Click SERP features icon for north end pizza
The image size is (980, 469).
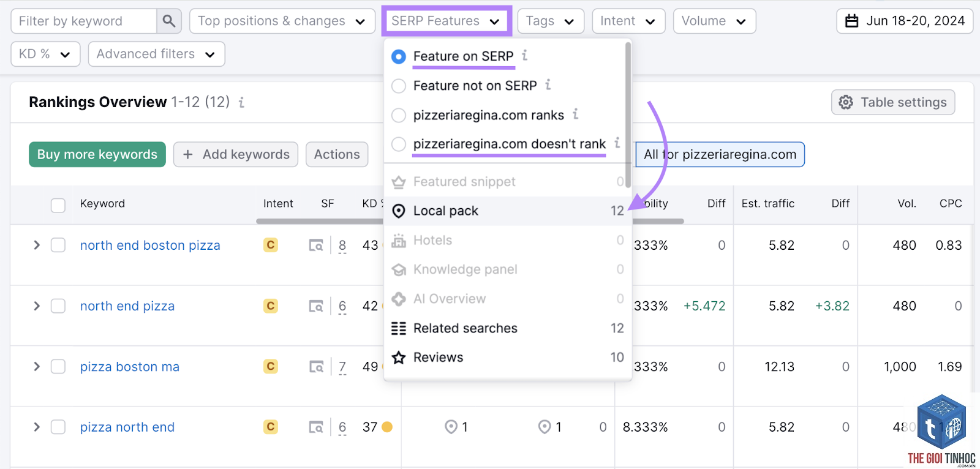coord(316,306)
